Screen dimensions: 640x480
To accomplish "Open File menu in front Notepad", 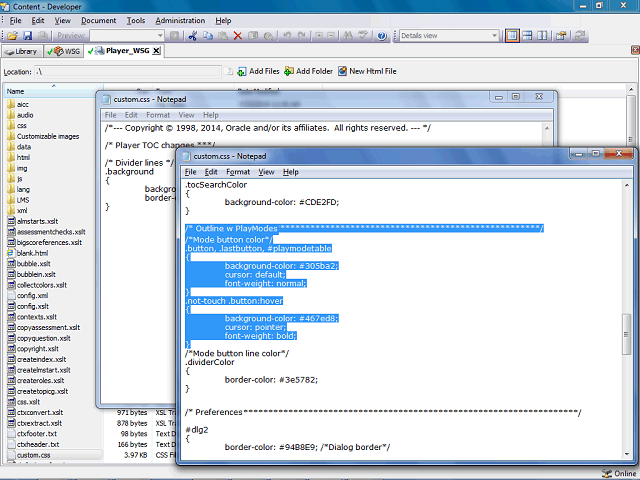I will [x=191, y=172].
